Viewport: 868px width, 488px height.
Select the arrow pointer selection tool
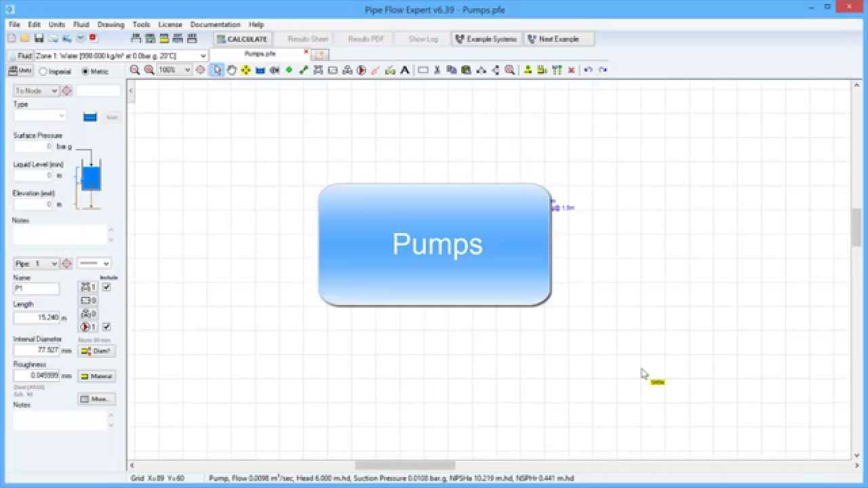point(217,70)
